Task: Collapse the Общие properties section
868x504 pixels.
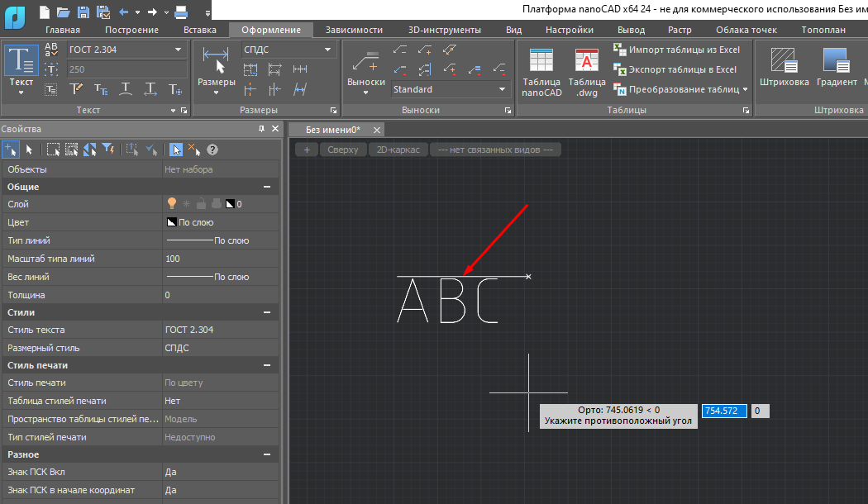Action: [267, 187]
